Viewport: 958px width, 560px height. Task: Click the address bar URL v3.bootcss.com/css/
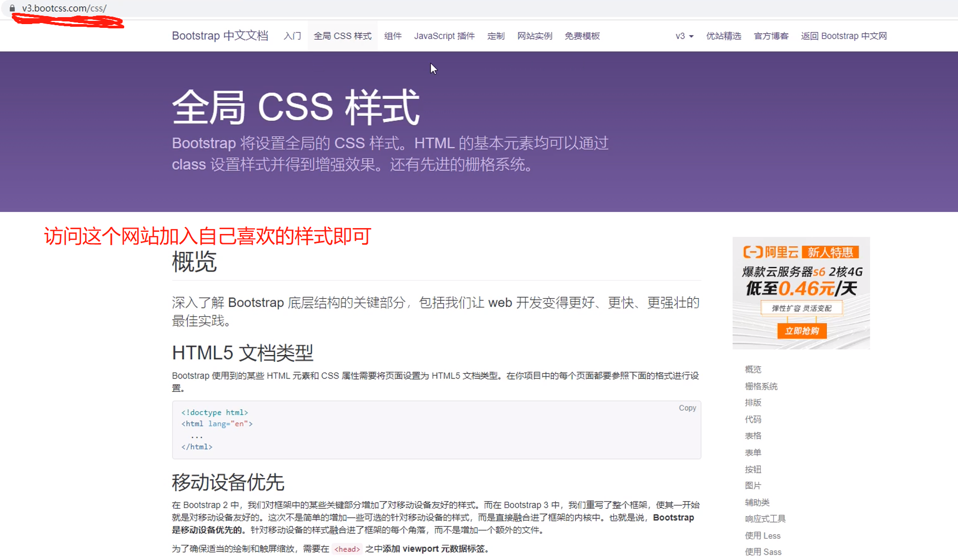64,8
